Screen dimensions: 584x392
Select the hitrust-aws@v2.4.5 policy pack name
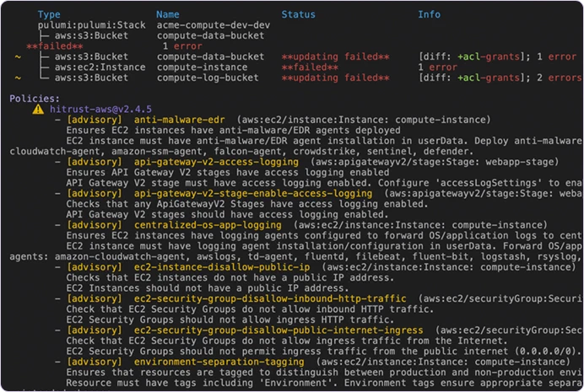pyautogui.click(x=100, y=110)
